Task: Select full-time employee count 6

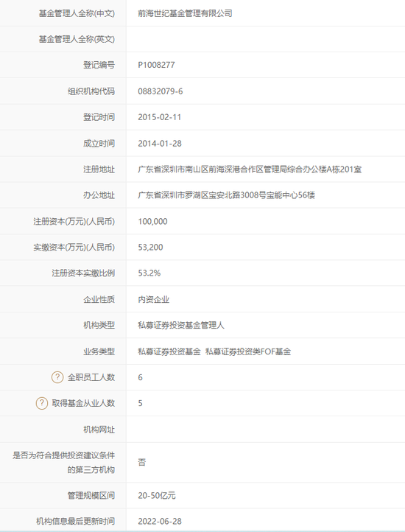Action: coord(140,377)
